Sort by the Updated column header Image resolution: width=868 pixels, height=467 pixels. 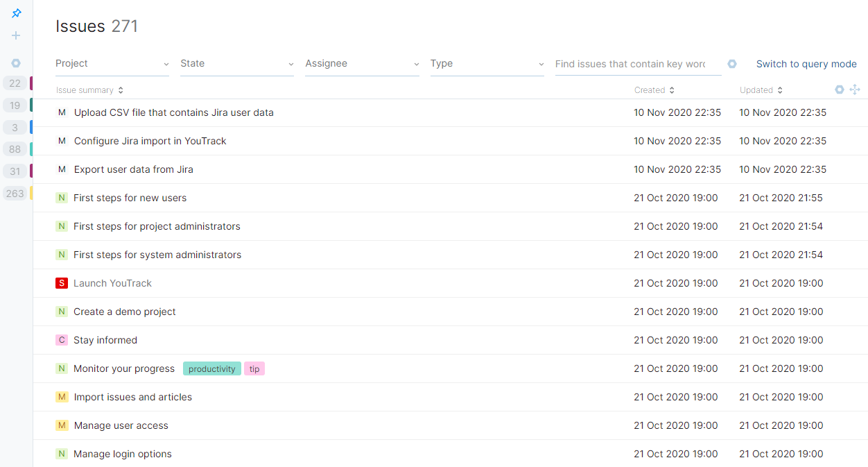click(761, 90)
